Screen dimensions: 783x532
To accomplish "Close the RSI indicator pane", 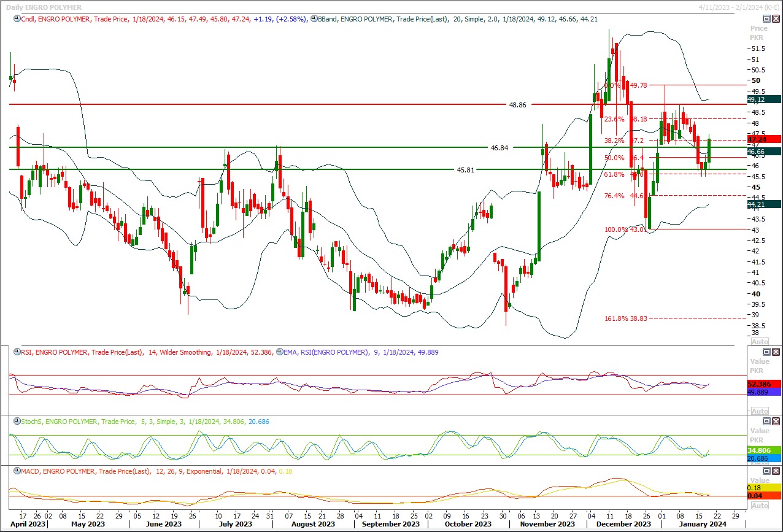I will [x=776, y=352].
